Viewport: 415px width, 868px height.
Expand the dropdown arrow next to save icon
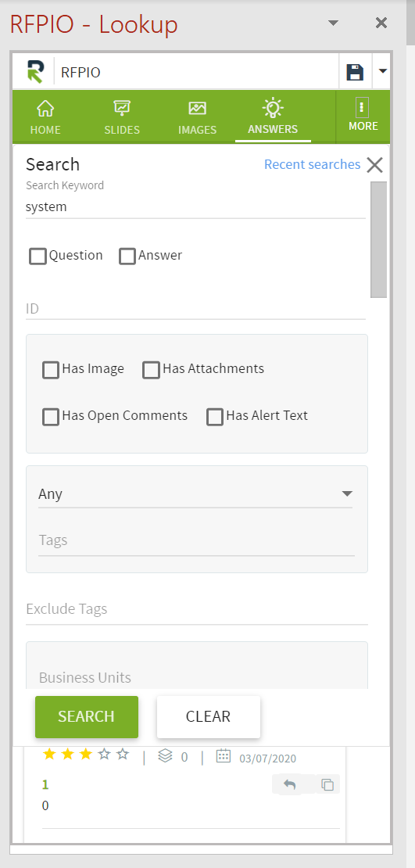pyautogui.click(x=382, y=71)
